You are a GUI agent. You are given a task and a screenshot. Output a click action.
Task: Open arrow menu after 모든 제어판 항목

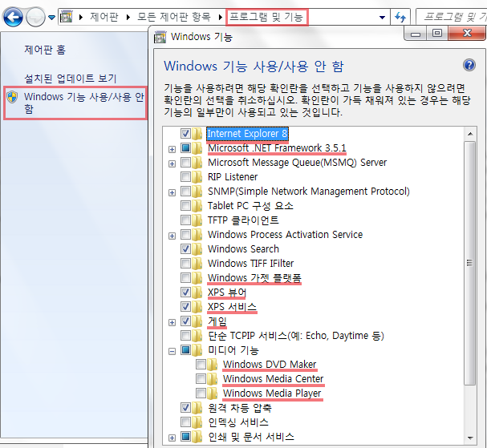coord(220,17)
